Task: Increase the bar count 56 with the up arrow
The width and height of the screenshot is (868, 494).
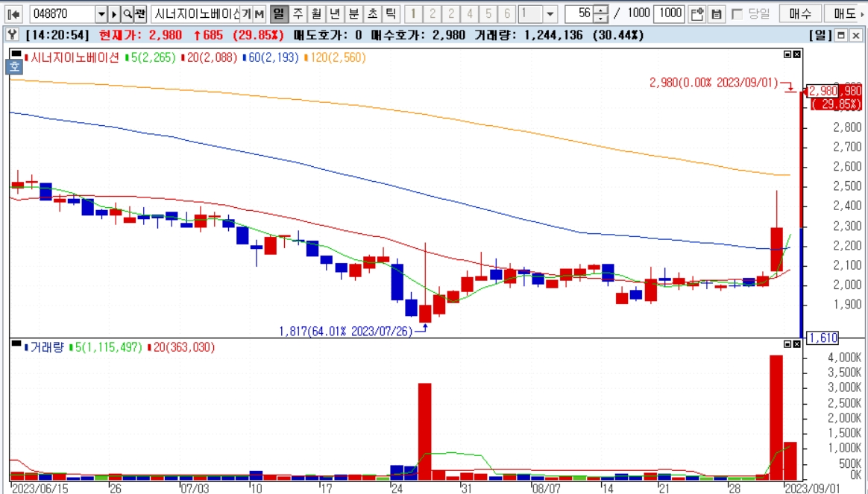Action: [x=600, y=10]
